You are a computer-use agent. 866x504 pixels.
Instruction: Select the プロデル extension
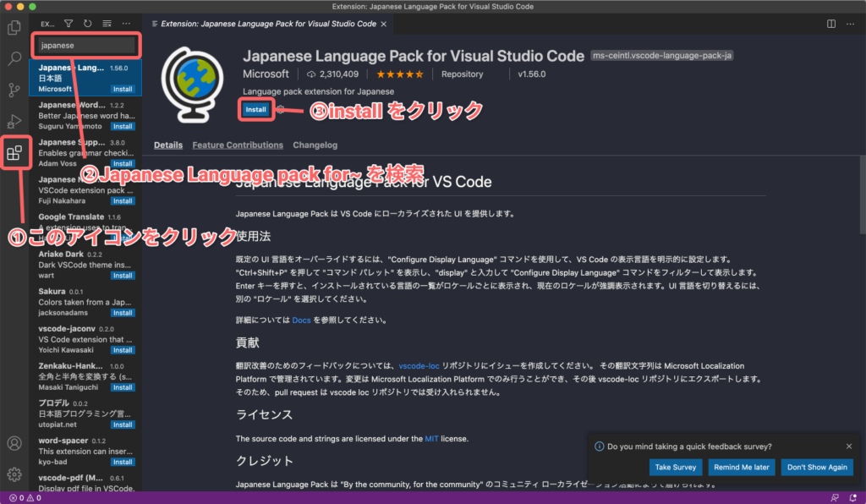tap(85, 414)
